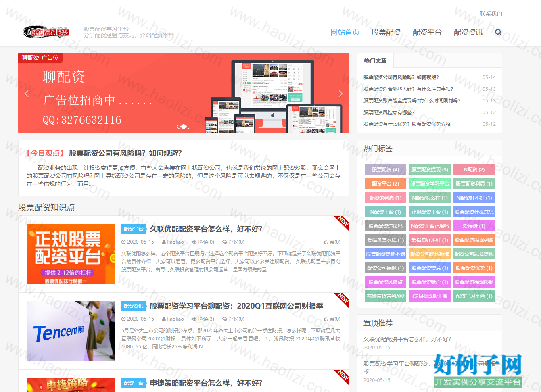Select the orange 配资平台 (2) tag
Screen dimensions: 541x392
(x=385, y=184)
